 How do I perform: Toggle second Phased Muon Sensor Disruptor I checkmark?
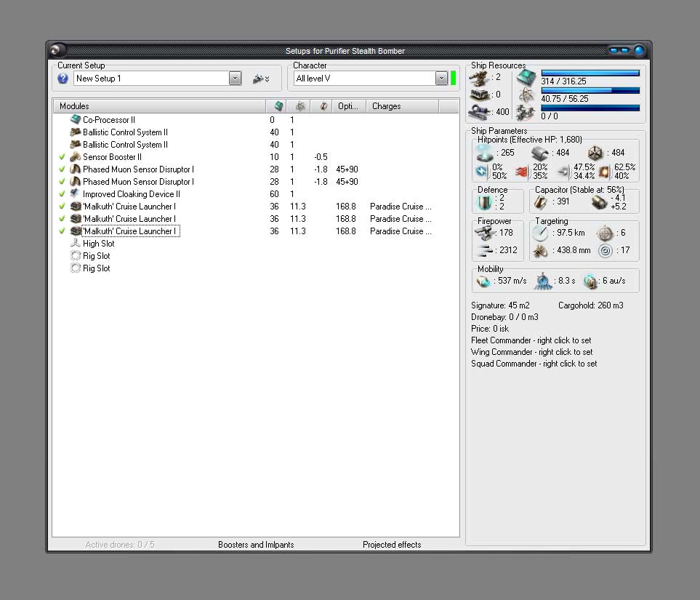[62, 182]
